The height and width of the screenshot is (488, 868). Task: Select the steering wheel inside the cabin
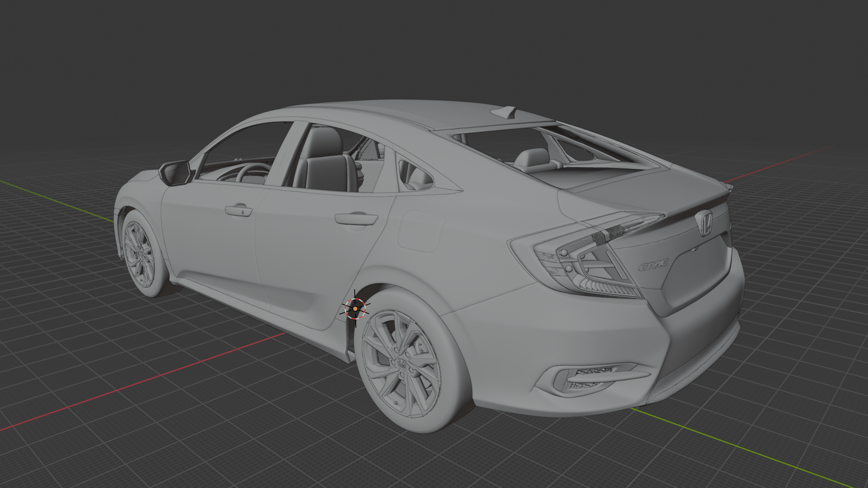pyautogui.click(x=254, y=172)
